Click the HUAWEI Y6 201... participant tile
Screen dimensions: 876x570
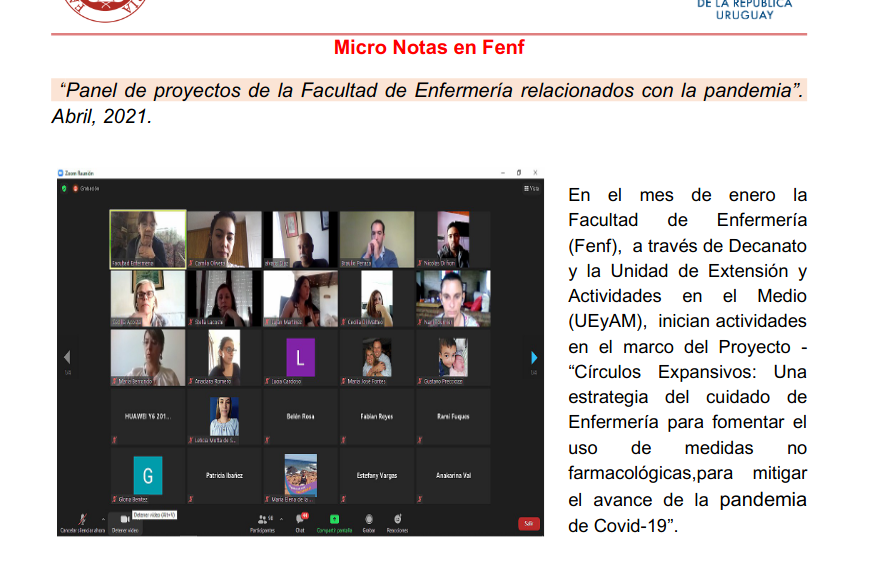click(x=148, y=417)
